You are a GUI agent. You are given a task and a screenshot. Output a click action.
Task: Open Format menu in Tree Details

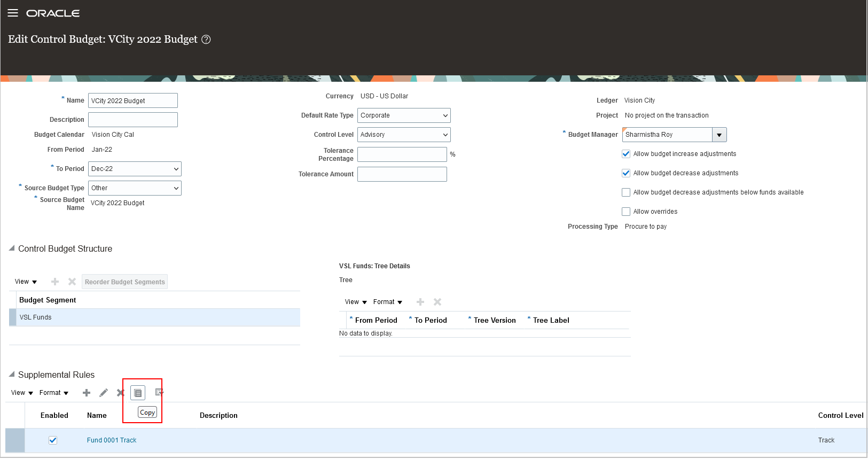388,302
